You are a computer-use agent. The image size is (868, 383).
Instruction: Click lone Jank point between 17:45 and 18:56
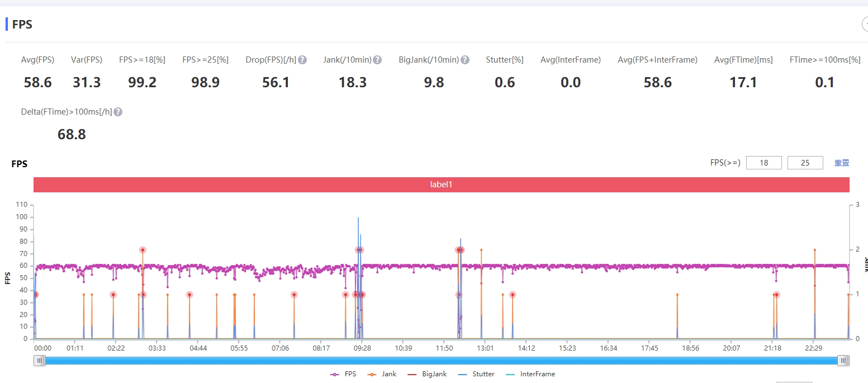tap(677, 295)
